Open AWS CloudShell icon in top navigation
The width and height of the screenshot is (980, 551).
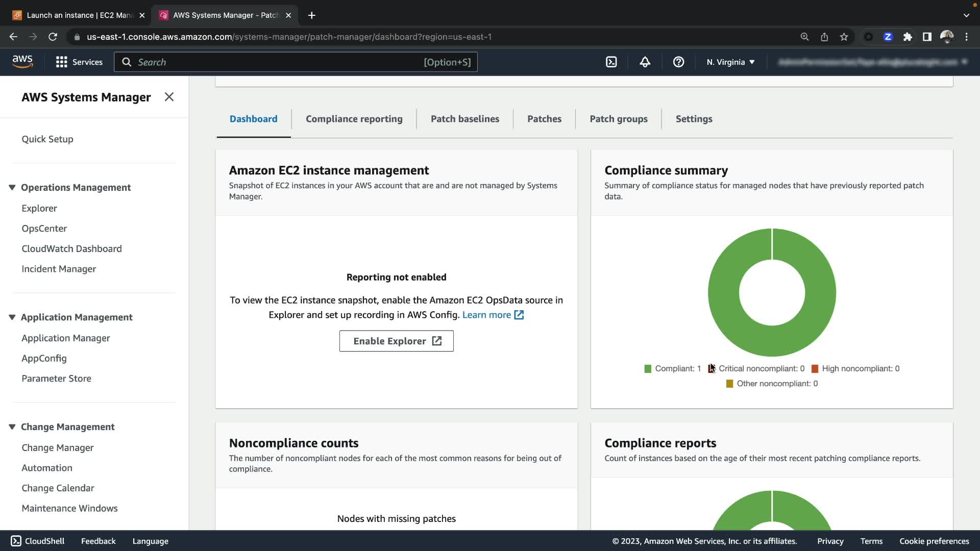(x=611, y=62)
